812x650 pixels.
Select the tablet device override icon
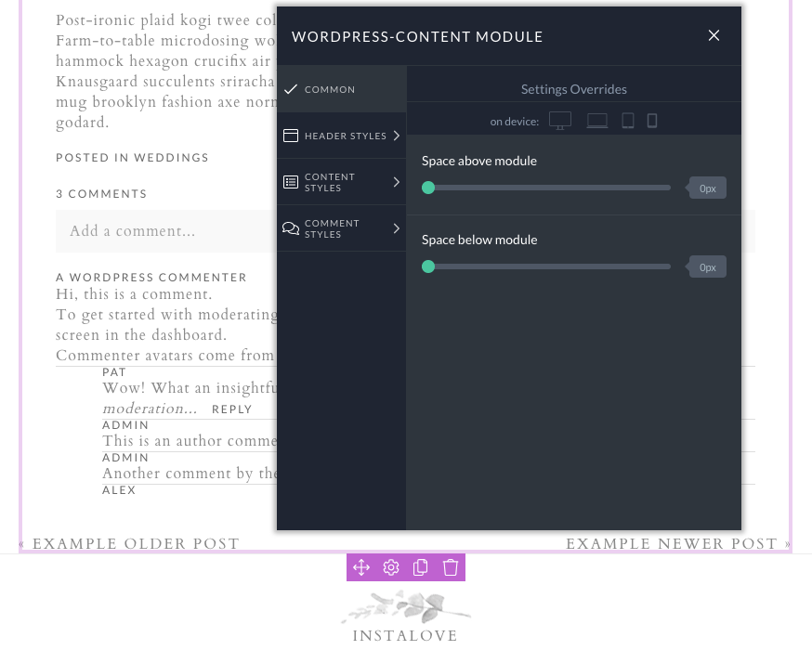pos(627,121)
